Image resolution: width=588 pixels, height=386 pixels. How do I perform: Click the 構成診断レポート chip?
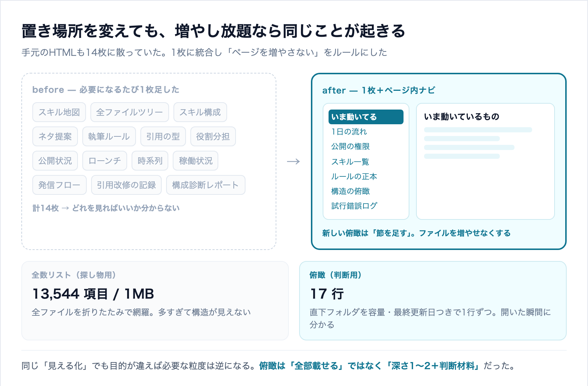(x=206, y=185)
